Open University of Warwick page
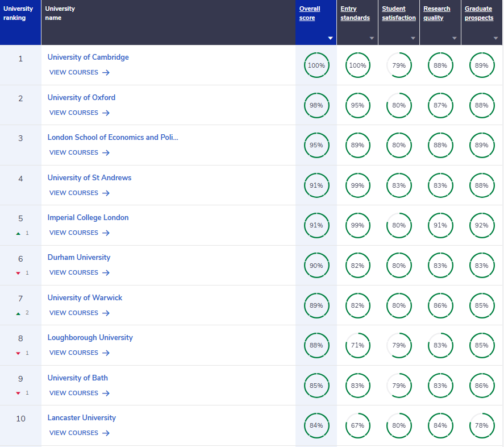 pyautogui.click(x=85, y=297)
